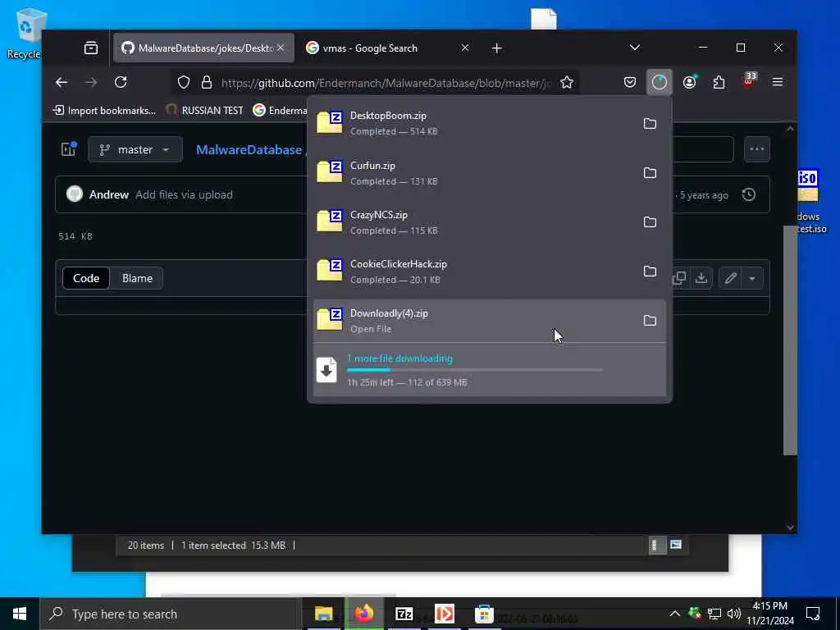
Task: Show CrazyNCS.zip in folder
Action: (650, 222)
